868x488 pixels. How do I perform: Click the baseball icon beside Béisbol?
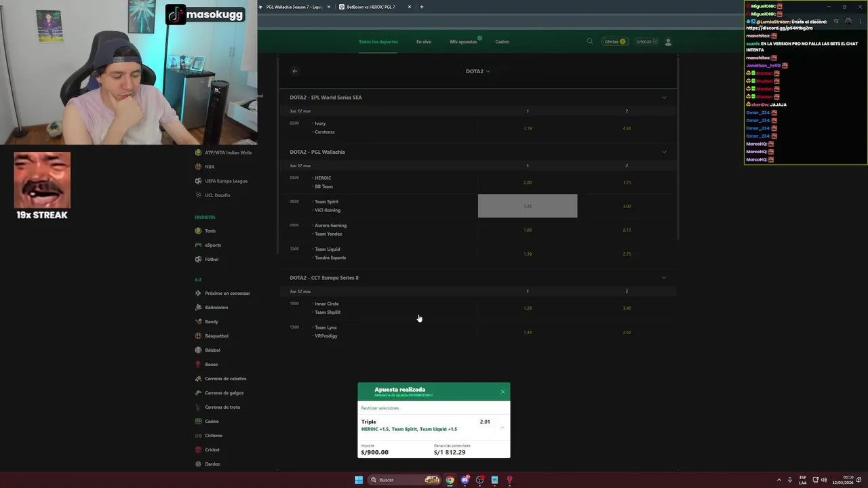coord(198,350)
